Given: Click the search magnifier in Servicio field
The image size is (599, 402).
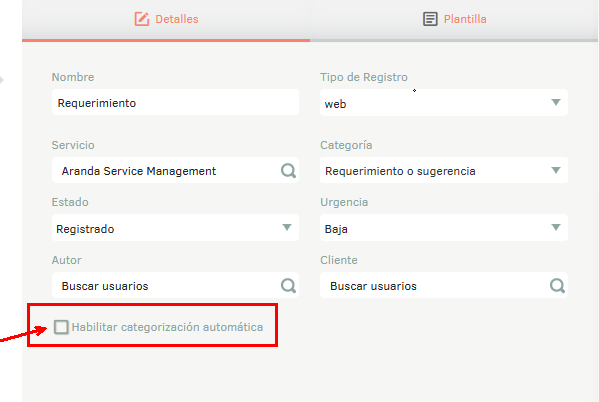Looking at the screenshot, I should (288, 170).
